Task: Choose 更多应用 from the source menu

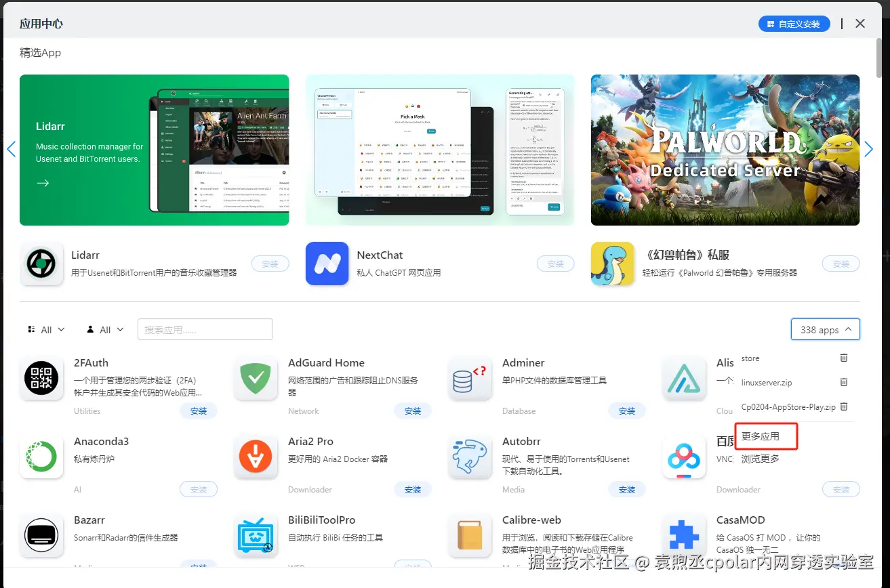Action: (x=760, y=436)
